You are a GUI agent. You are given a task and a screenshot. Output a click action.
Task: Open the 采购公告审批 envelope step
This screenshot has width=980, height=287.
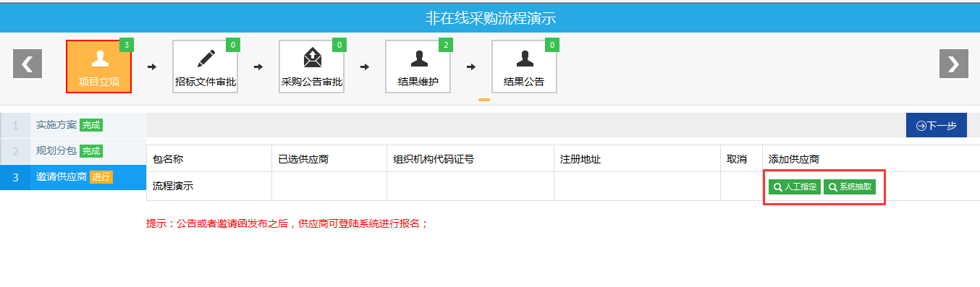[312, 67]
